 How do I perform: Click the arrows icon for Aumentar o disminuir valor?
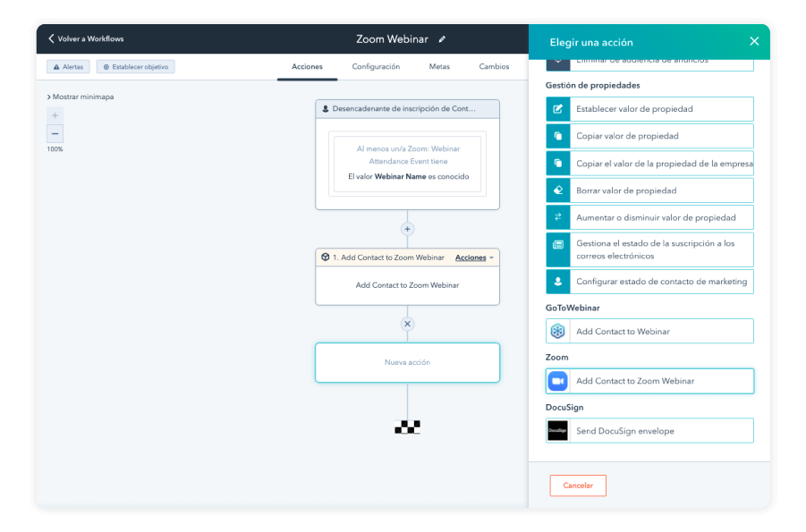(557, 217)
